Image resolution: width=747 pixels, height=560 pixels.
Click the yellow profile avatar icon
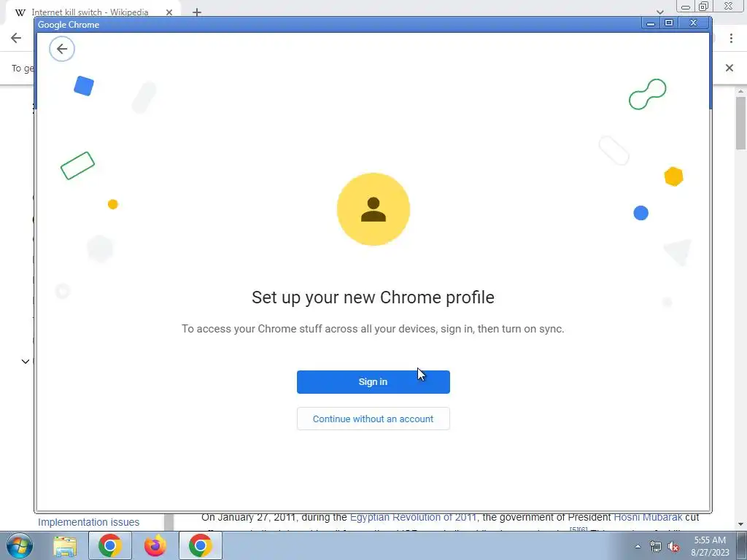click(373, 209)
